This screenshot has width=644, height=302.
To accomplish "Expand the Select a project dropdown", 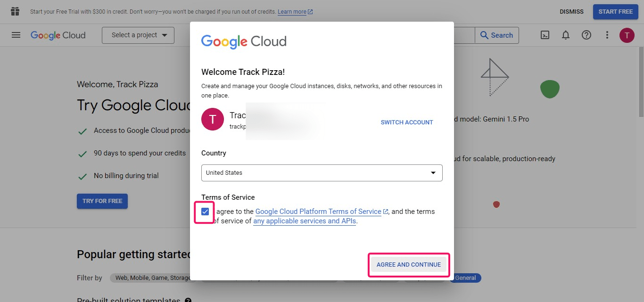I will pos(138,35).
